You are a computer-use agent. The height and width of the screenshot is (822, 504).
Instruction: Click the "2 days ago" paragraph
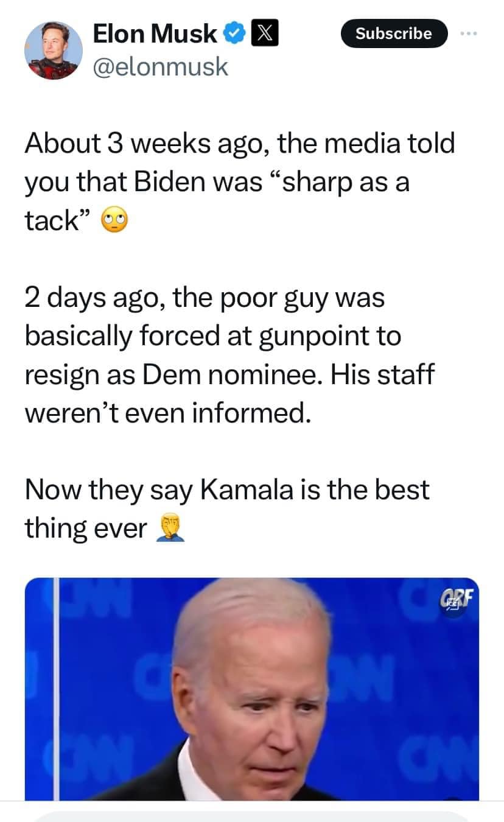click(229, 355)
